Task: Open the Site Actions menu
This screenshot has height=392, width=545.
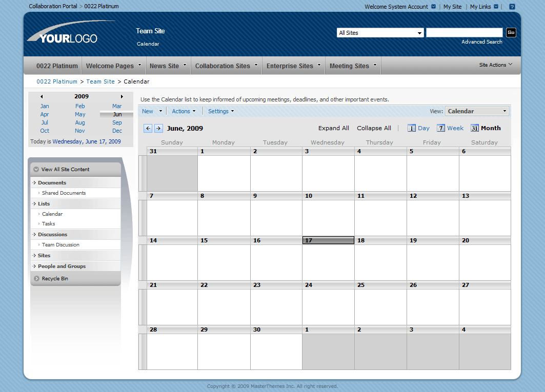Action: point(494,65)
